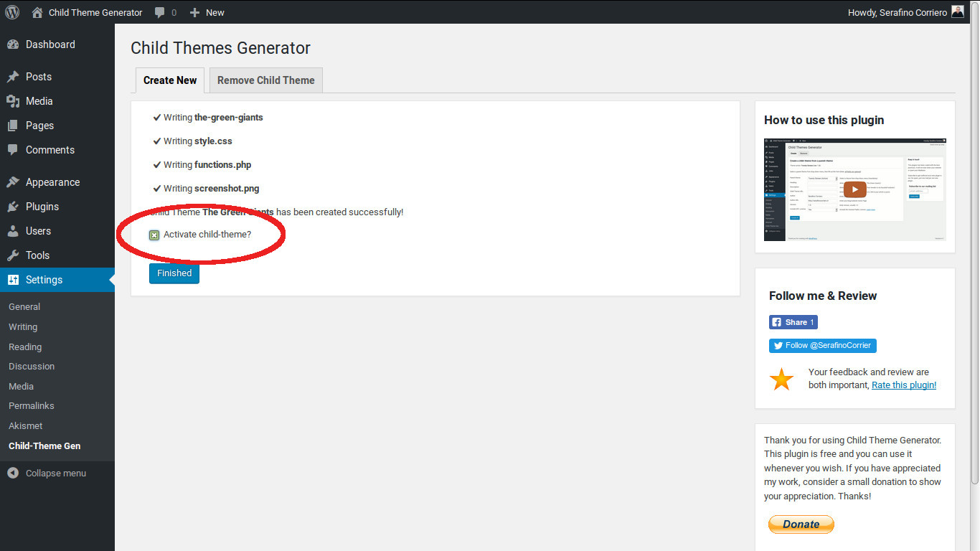This screenshot has height=551, width=980.
Task: Open the Media menu item
Action: 57,101
